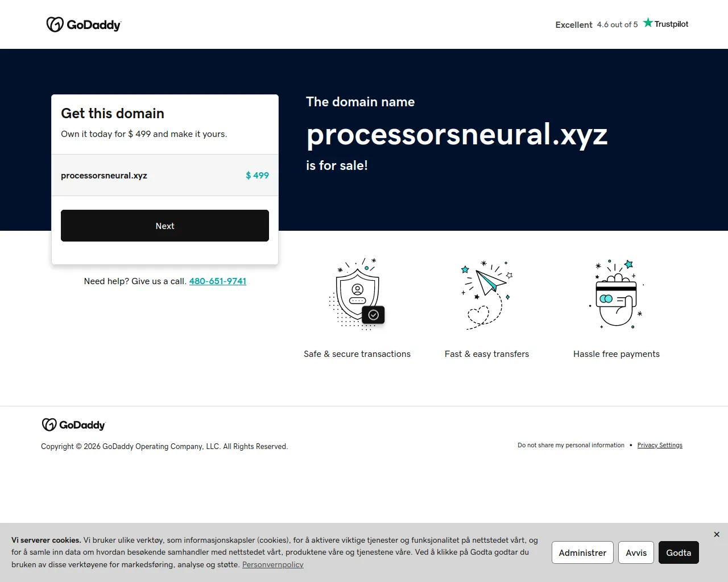Screen dimensions: 728x582
Task: Click the footer GoDaddy logo
Action: [x=73, y=425]
